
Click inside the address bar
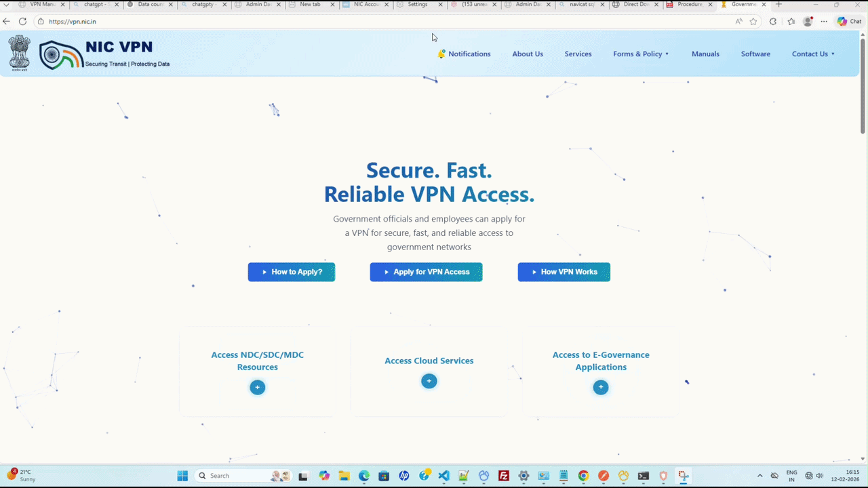click(203, 21)
